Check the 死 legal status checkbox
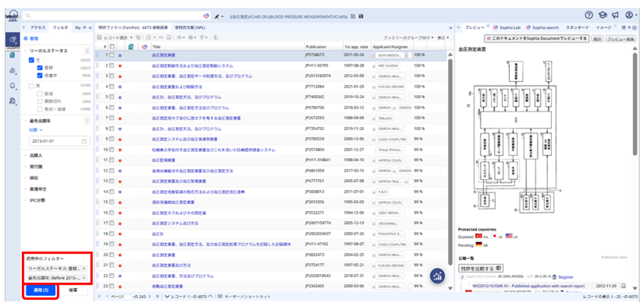This screenshot has width=644, height=304. (31, 86)
